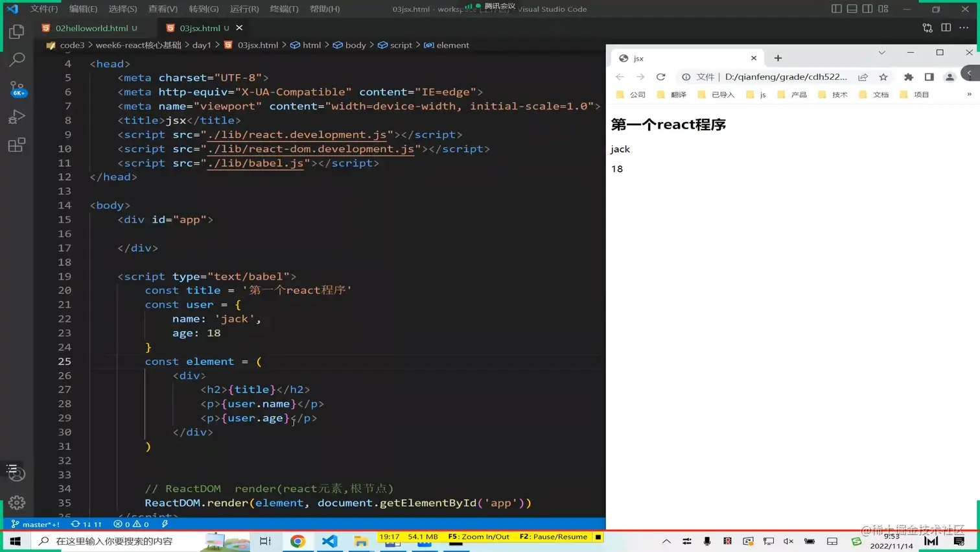Open the 文件(F) menu
Viewport: 980px width, 552px height.
click(x=44, y=9)
